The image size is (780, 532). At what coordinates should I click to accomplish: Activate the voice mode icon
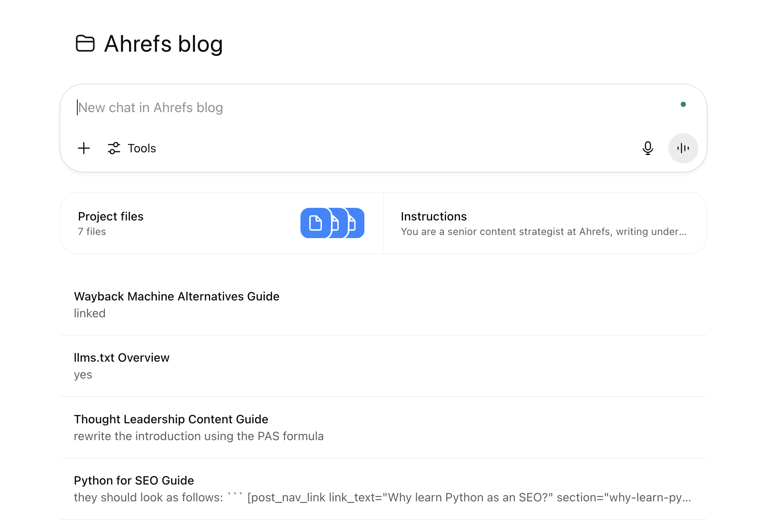pos(683,148)
